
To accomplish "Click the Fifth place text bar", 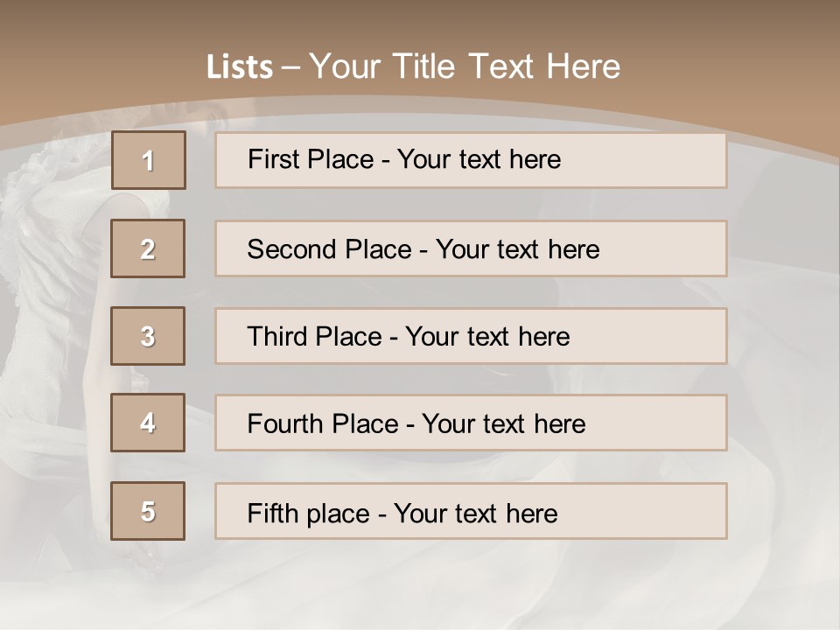I will coord(471,511).
